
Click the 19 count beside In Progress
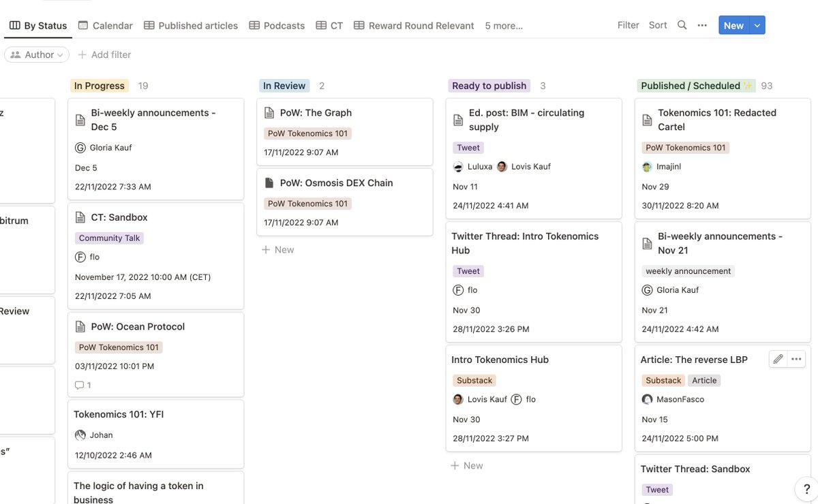143,86
